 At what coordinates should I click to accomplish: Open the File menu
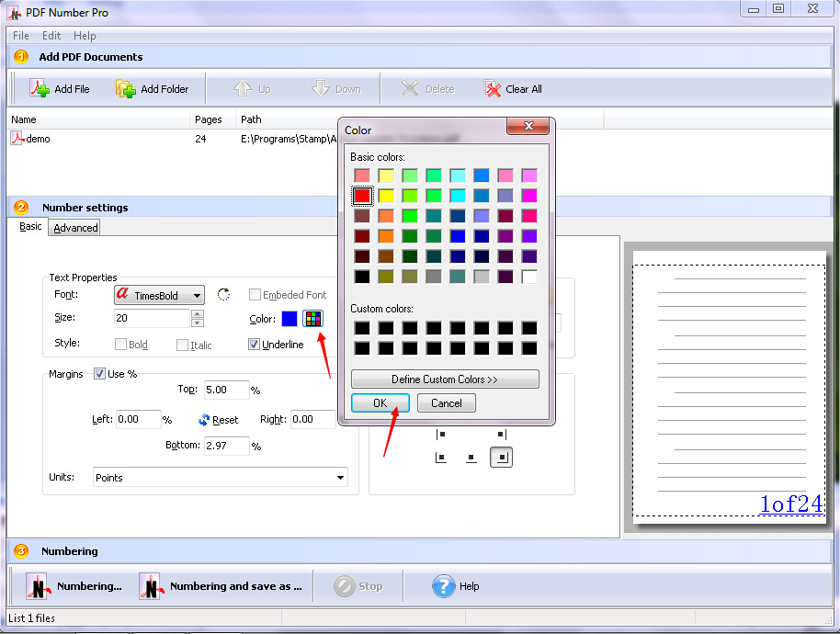tap(21, 35)
